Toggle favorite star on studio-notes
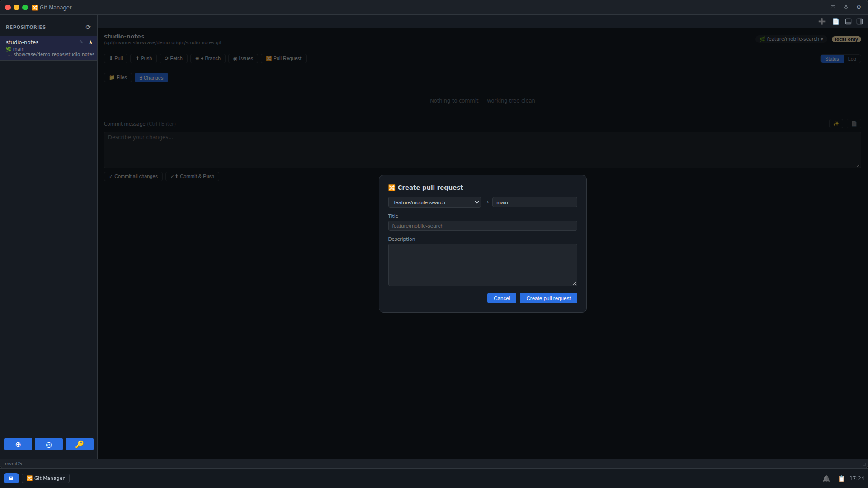The width and height of the screenshot is (868, 488). 90,42
